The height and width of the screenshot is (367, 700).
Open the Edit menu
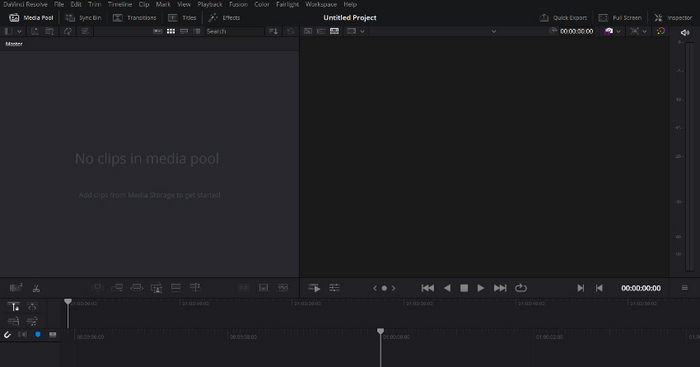point(76,4)
